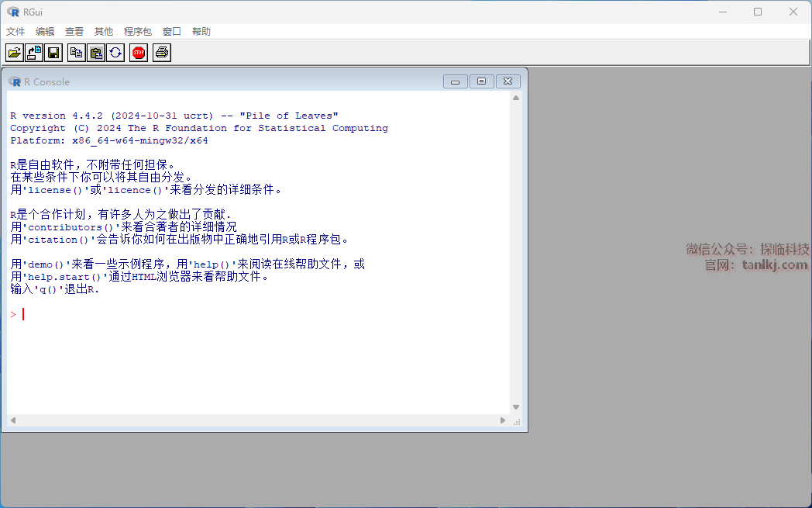Click the "R version 4.4.2" line

(174, 116)
